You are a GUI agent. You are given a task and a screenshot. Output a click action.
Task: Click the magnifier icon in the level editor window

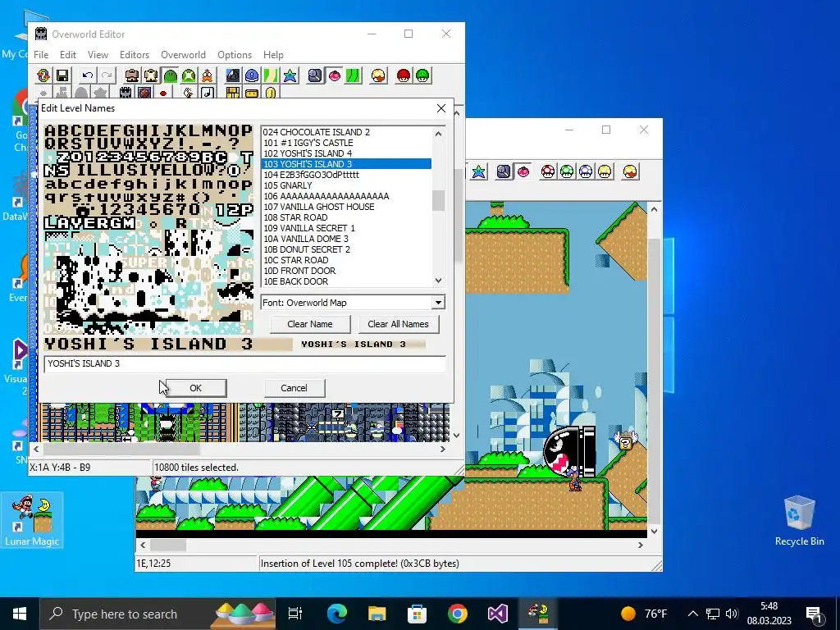504,171
